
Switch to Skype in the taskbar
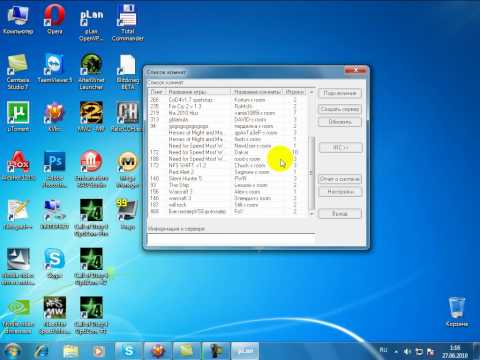coord(129,351)
